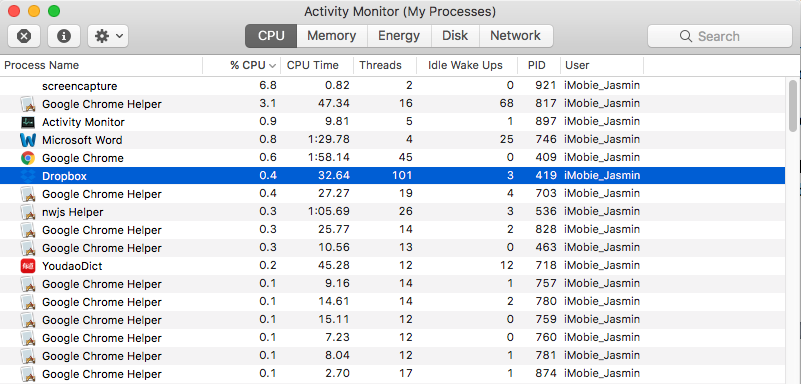Image resolution: width=801 pixels, height=384 pixels.
Task: Click CPU Time value 1:58.14
Action: click(x=329, y=158)
